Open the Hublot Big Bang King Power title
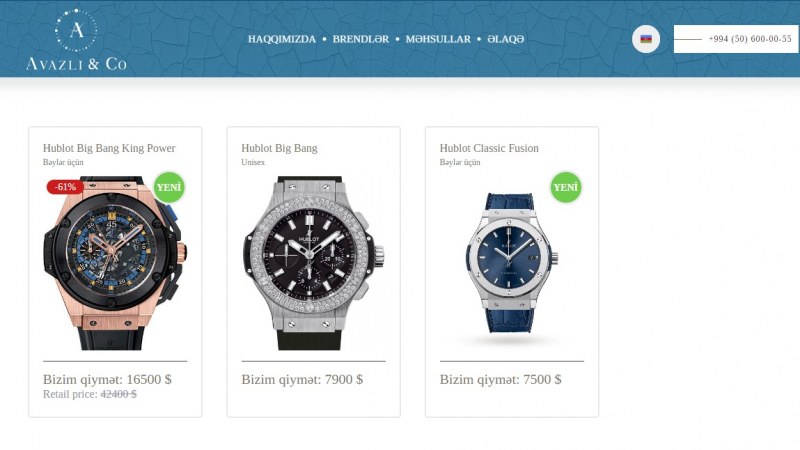This screenshot has width=800, height=450. click(x=109, y=148)
